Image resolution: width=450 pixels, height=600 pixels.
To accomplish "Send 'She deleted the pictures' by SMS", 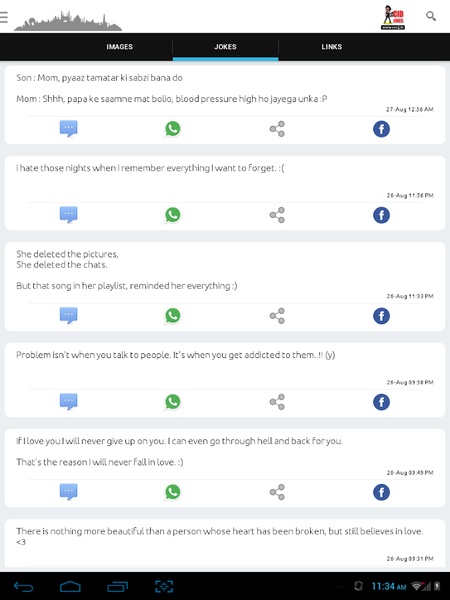I will coord(68,315).
